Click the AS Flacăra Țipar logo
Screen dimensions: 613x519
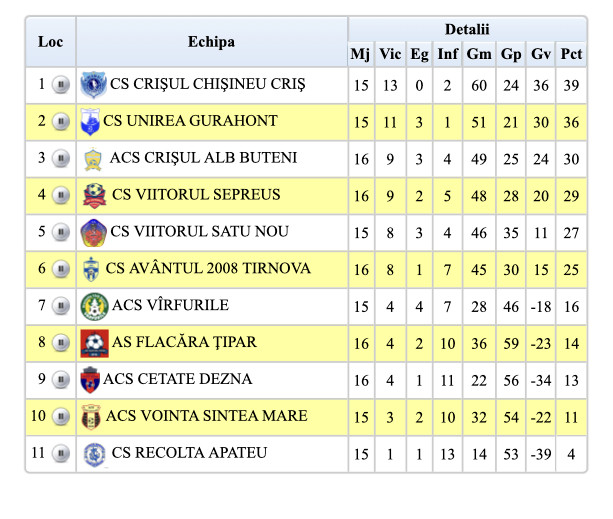tap(93, 343)
